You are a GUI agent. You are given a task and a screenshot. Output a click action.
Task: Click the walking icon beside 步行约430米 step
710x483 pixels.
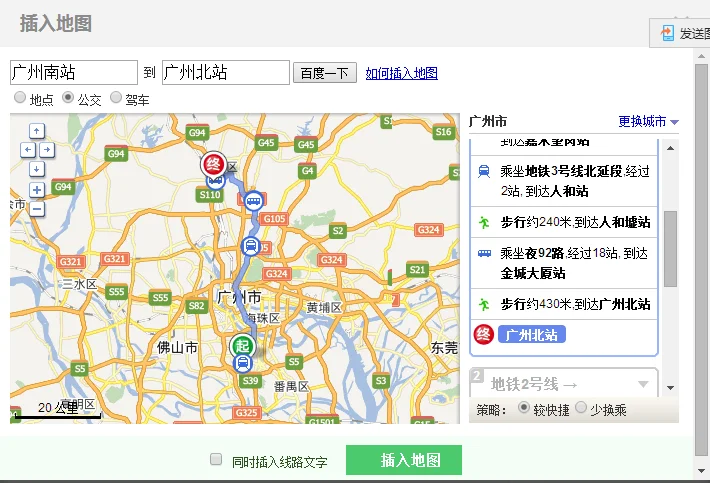pyautogui.click(x=484, y=304)
